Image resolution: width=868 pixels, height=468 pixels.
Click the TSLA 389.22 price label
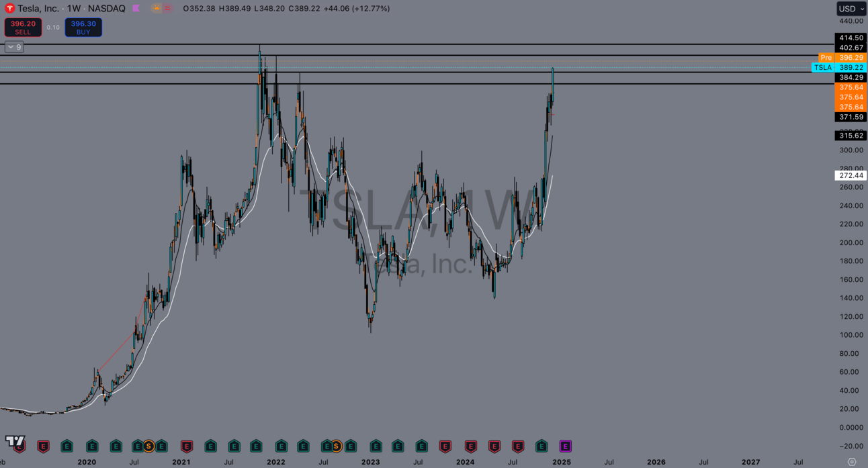[839, 67]
